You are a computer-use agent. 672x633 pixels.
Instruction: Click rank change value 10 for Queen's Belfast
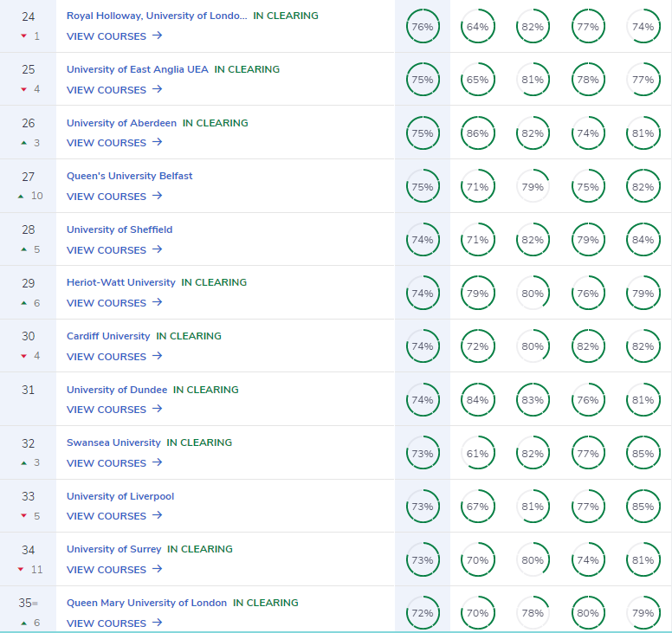[37, 196]
